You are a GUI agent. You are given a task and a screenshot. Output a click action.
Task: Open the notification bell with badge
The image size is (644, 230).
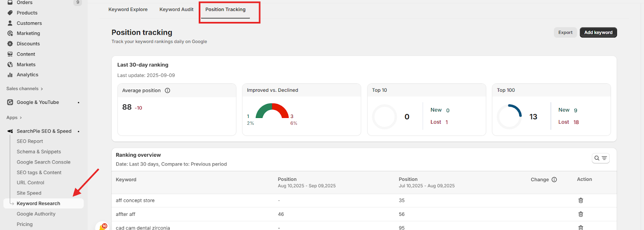pyautogui.click(x=103, y=227)
